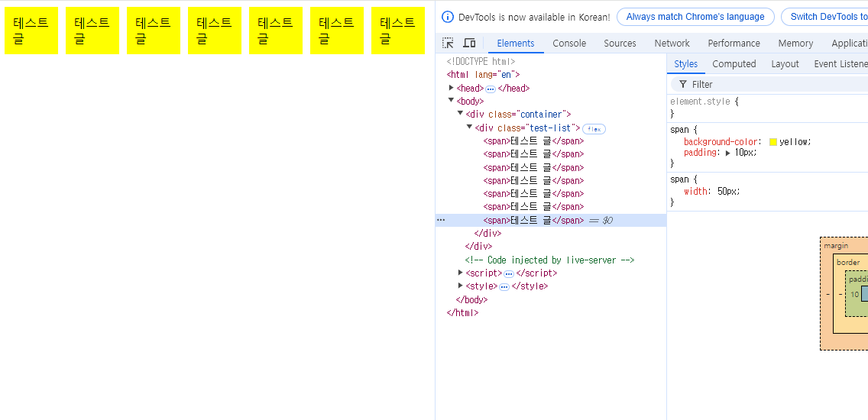Viewport: 868px width, 420px height.
Task: Select the Layout sidebar tab
Action: [785, 64]
